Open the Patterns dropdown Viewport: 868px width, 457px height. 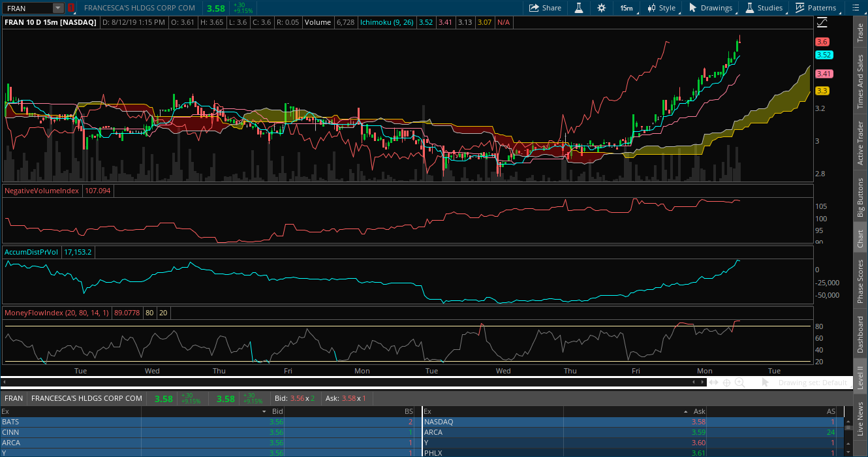(815, 8)
